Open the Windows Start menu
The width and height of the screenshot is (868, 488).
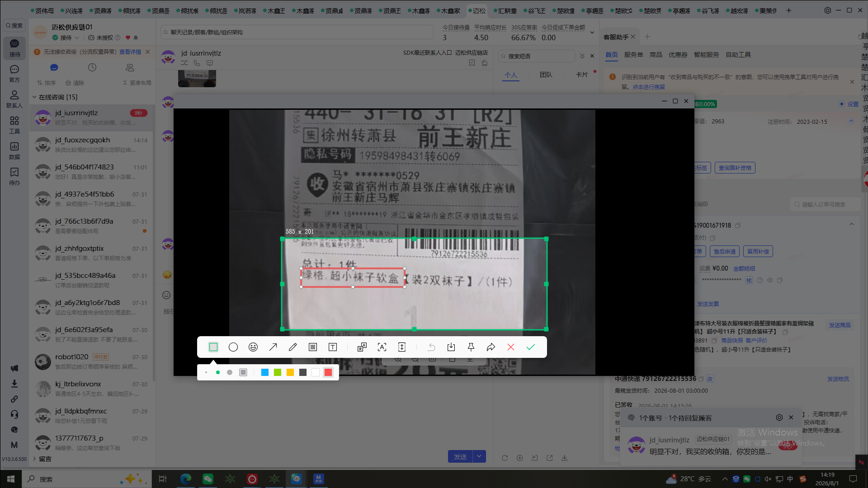[x=11, y=479]
